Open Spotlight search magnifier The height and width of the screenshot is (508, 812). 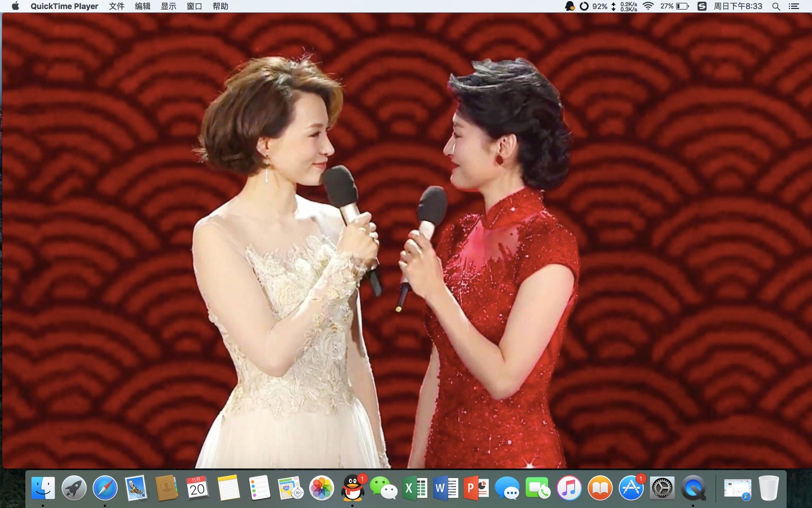click(x=776, y=6)
